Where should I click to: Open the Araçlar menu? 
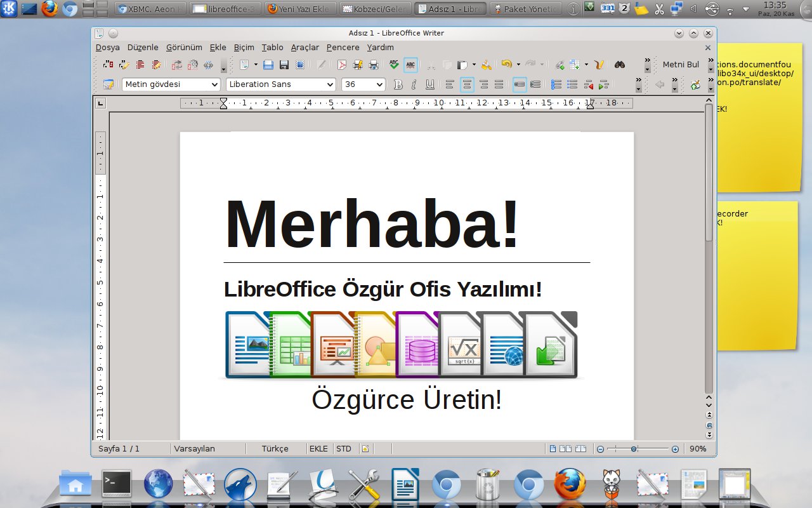(304, 47)
